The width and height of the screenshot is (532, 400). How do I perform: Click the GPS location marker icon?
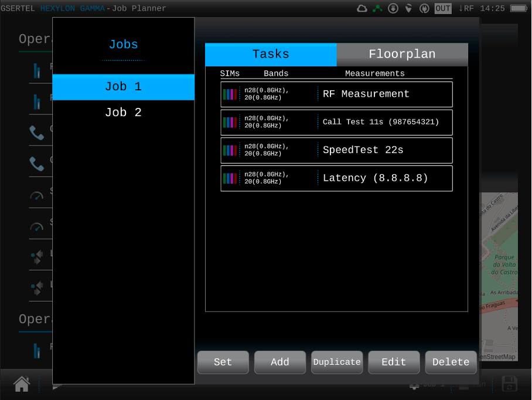point(408,8)
